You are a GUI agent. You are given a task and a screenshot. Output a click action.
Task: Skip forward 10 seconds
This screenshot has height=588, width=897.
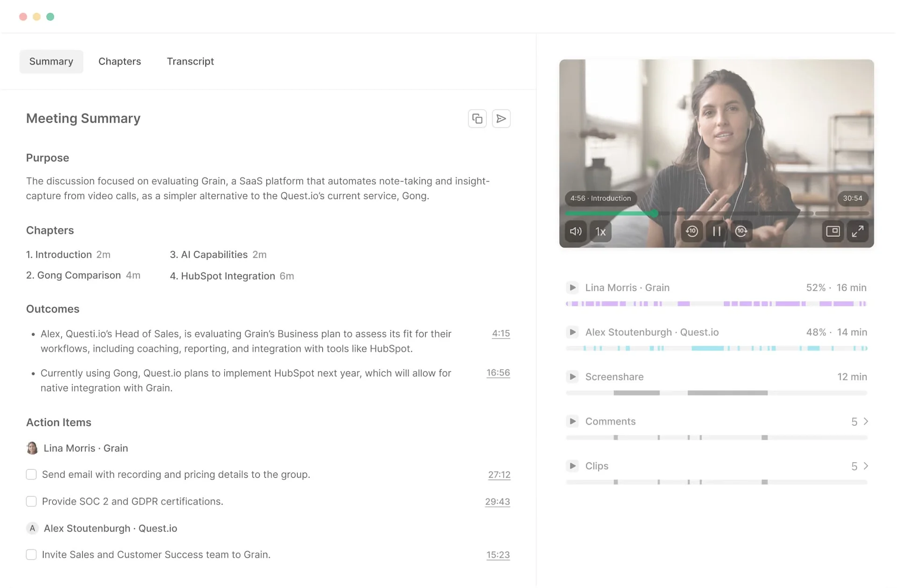click(741, 231)
